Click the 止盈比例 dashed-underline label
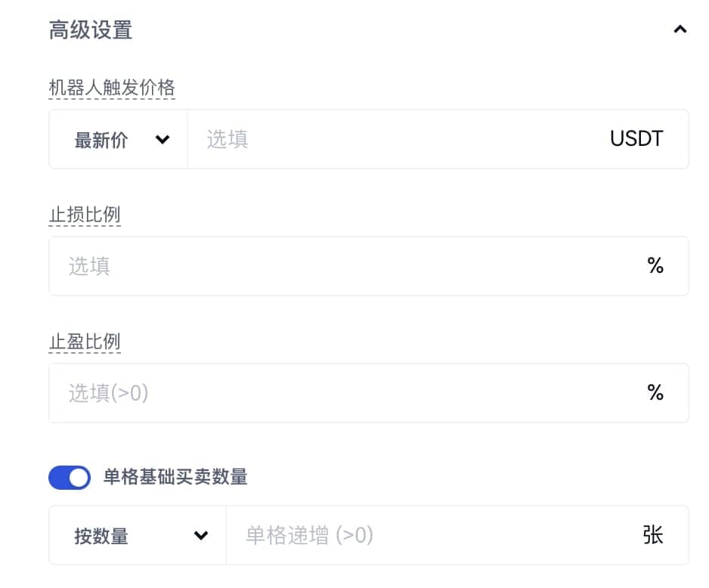Image resolution: width=709 pixels, height=588 pixels. 85,342
